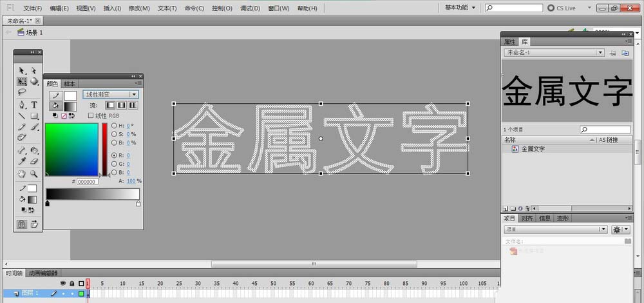Viewport: 644px width, 303px height.
Task: Open 线性渐变 gradient type dropdown
Action: (111, 95)
